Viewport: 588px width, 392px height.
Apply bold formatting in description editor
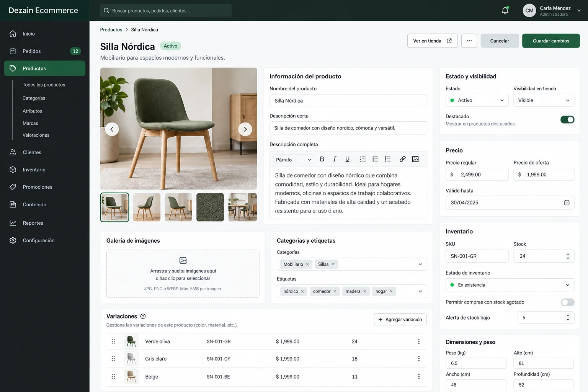click(322, 159)
